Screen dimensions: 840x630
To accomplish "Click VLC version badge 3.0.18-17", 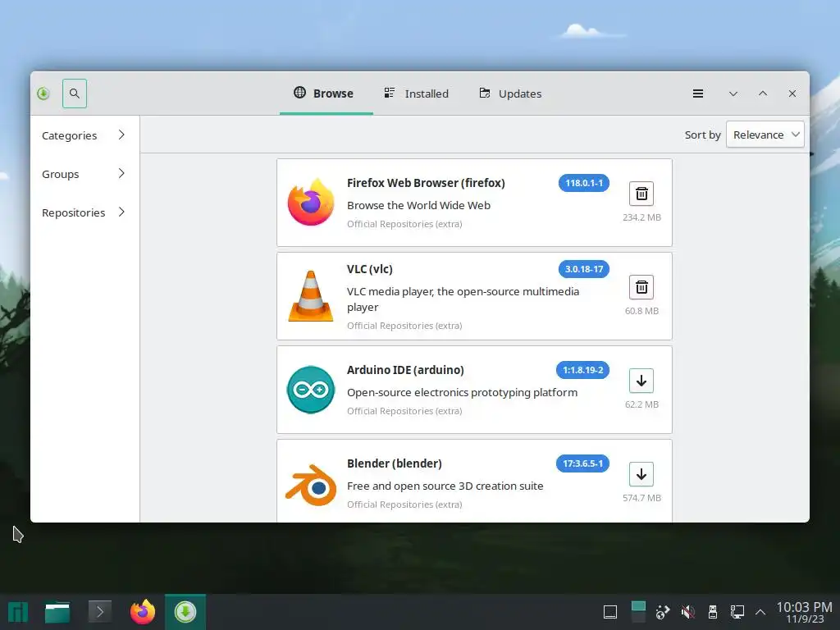I will coord(583,269).
